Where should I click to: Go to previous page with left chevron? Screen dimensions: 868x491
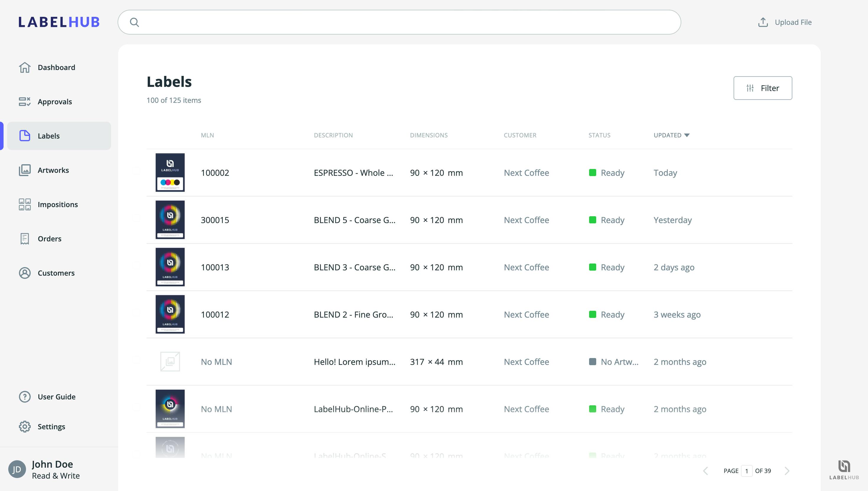tap(706, 471)
